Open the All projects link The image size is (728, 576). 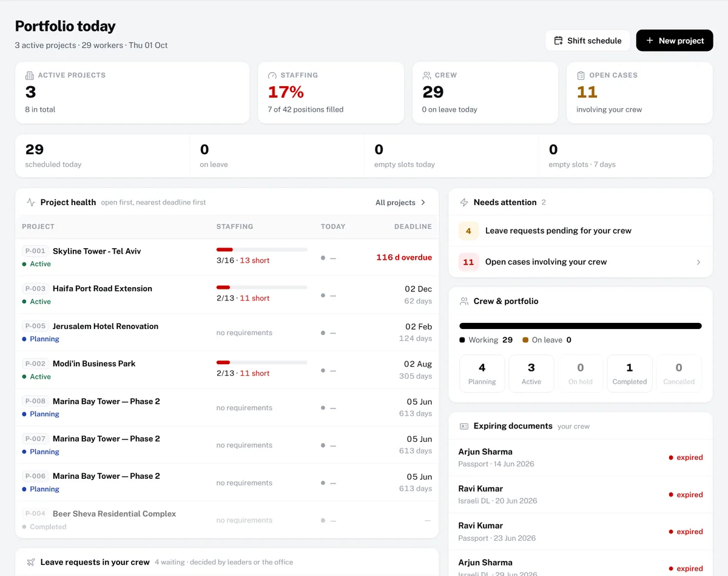click(400, 203)
